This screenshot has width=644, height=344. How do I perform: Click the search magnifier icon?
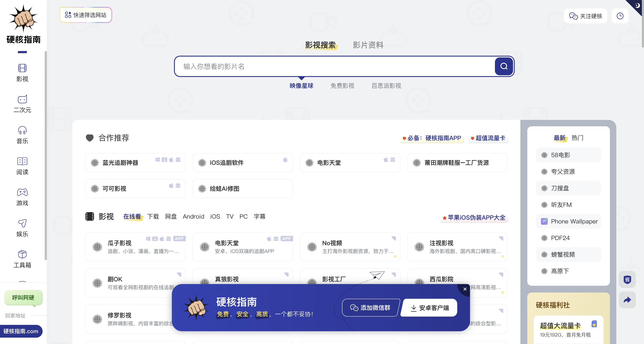(x=504, y=66)
